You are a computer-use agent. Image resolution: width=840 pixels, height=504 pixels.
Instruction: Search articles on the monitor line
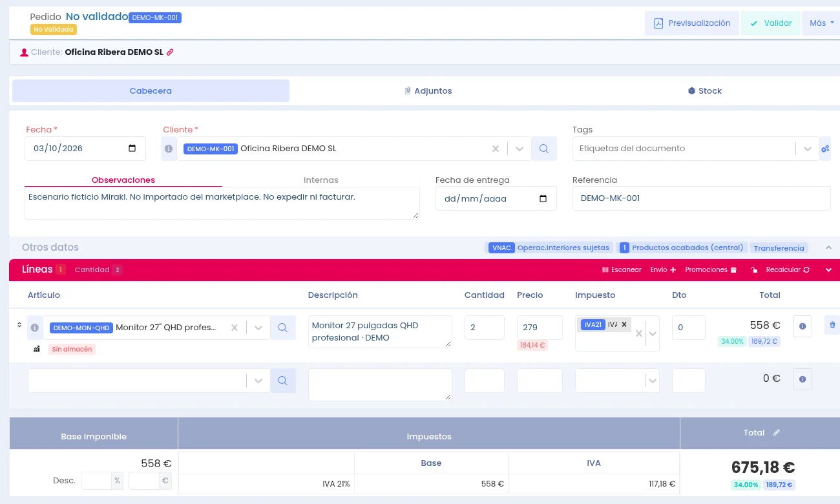282,328
